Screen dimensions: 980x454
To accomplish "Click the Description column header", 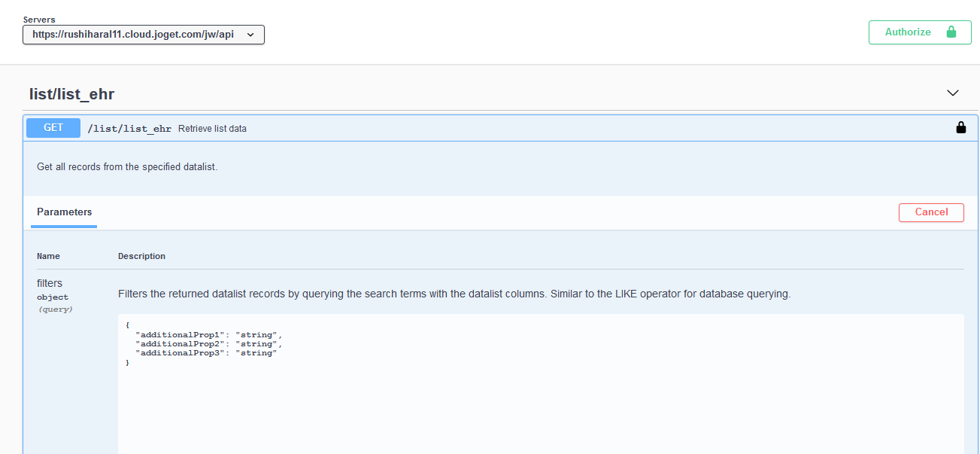I will click(x=141, y=256).
